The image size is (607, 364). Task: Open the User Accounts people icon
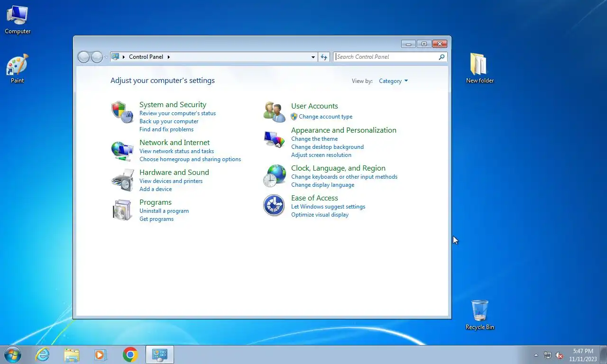[x=275, y=112]
